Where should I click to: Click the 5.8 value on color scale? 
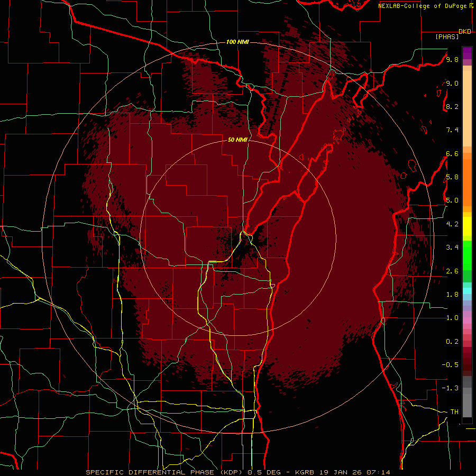tap(452, 177)
